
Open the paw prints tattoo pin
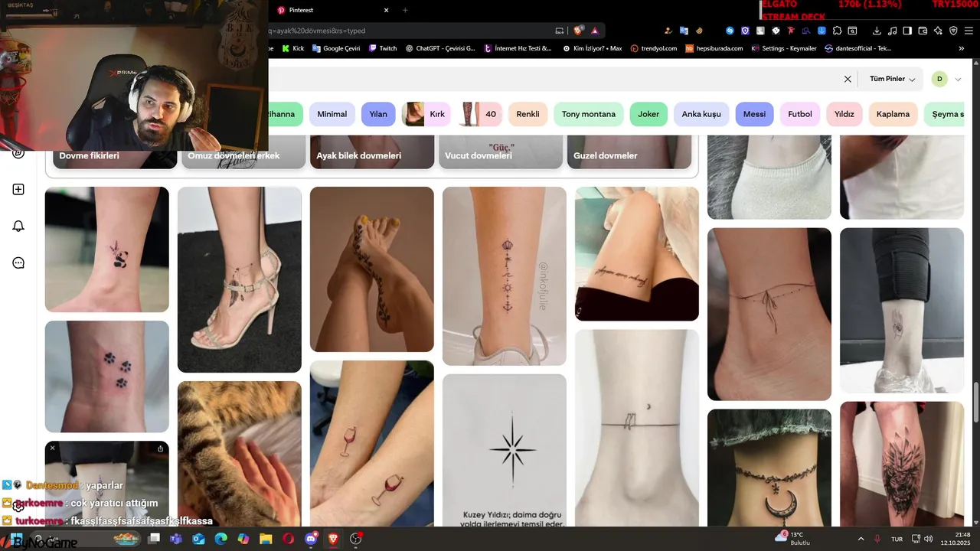point(106,377)
